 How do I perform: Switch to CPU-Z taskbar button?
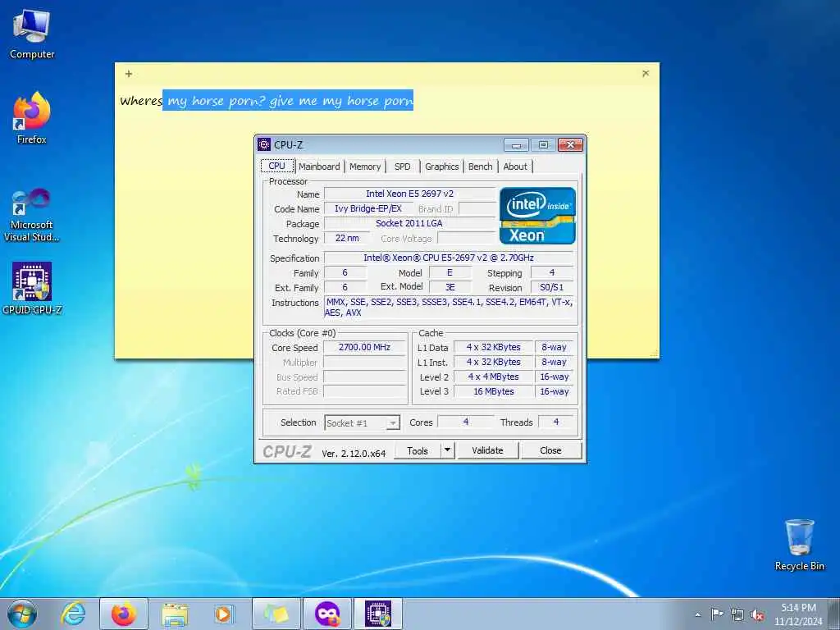point(378,614)
